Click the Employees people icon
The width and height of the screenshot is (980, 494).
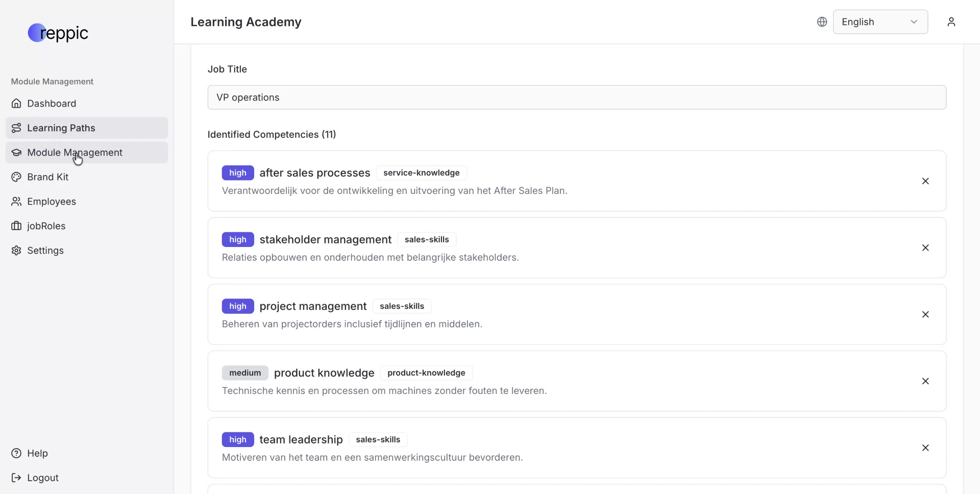16,202
